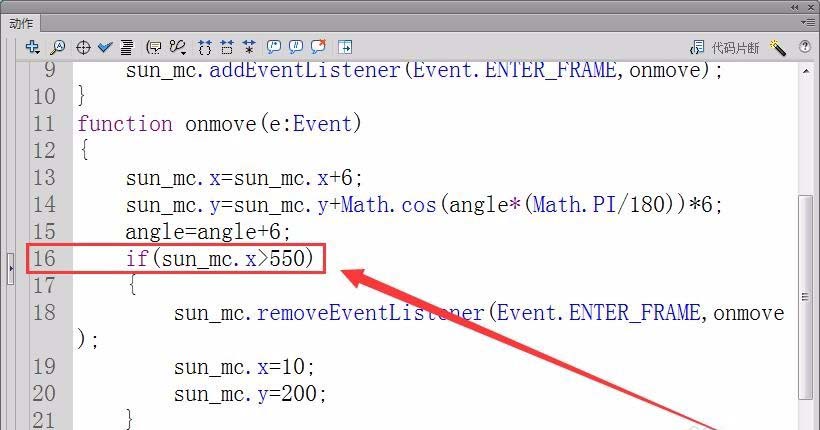The height and width of the screenshot is (430, 820).
Task: Place cursor in 'sun_mc.y=200;' line
Action: [x=250, y=393]
